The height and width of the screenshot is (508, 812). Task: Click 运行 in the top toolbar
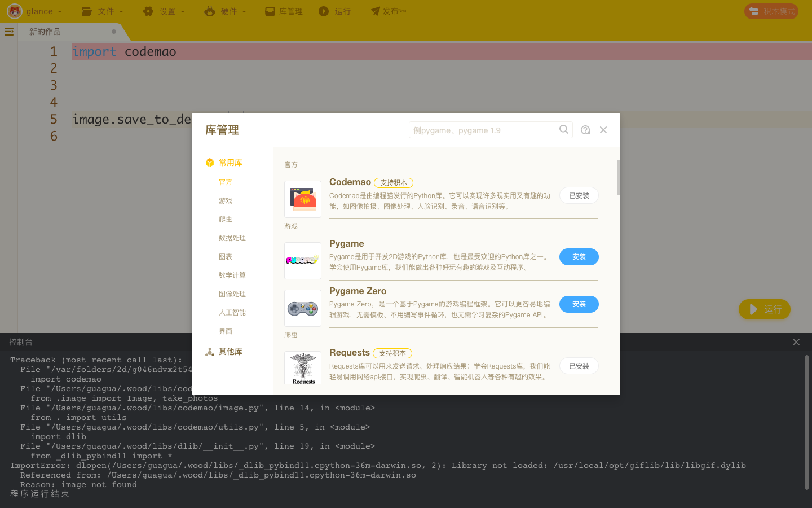click(335, 11)
